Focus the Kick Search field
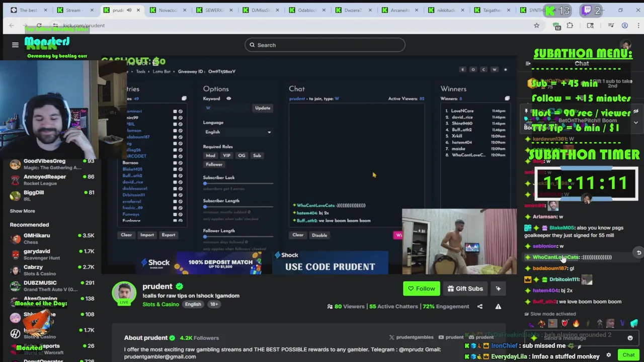Screen dimensions: 644x362 [x=325, y=45]
